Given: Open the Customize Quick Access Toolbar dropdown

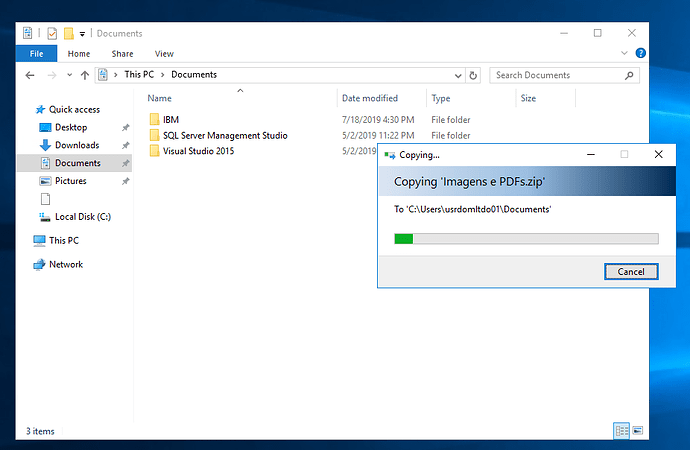Looking at the screenshot, I should (82, 34).
